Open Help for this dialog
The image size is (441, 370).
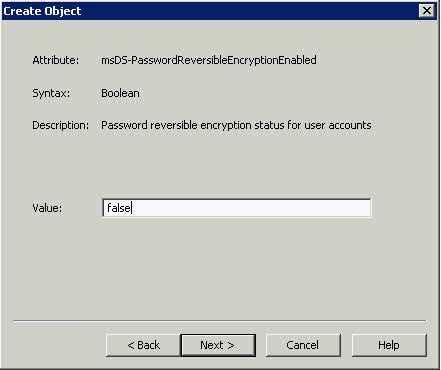(x=389, y=345)
